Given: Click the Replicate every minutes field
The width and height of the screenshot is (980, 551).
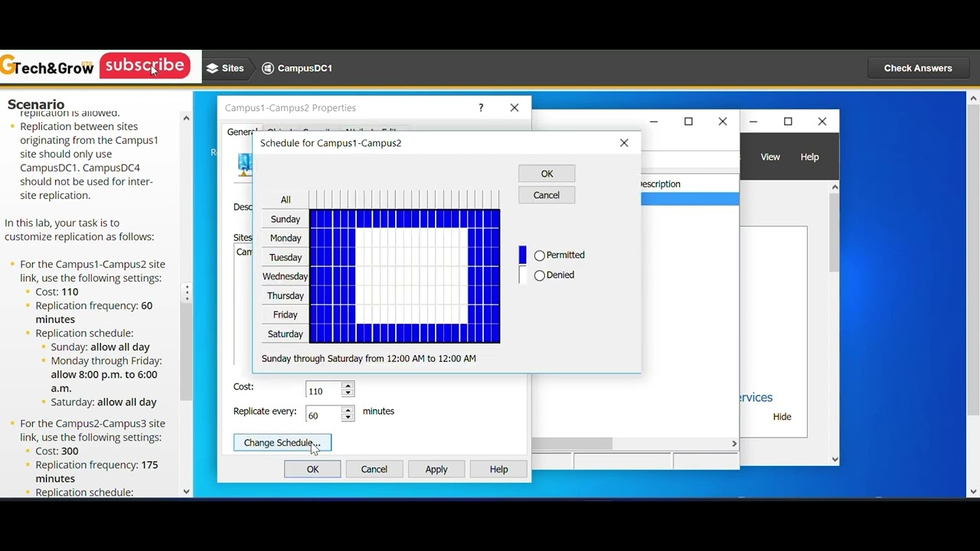Looking at the screenshot, I should pos(324,415).
